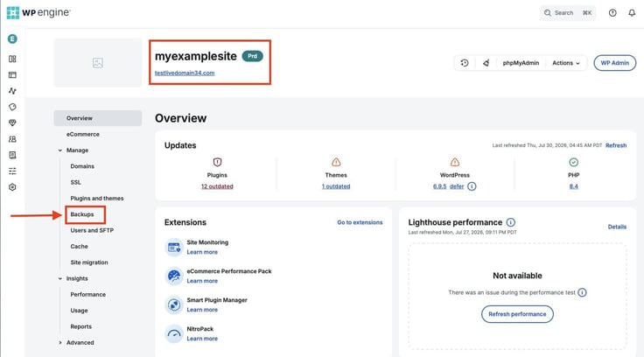Viewport: 644px width, 357px height.
Task: Open Lighthouse Details link
Action: click(617, 227)
